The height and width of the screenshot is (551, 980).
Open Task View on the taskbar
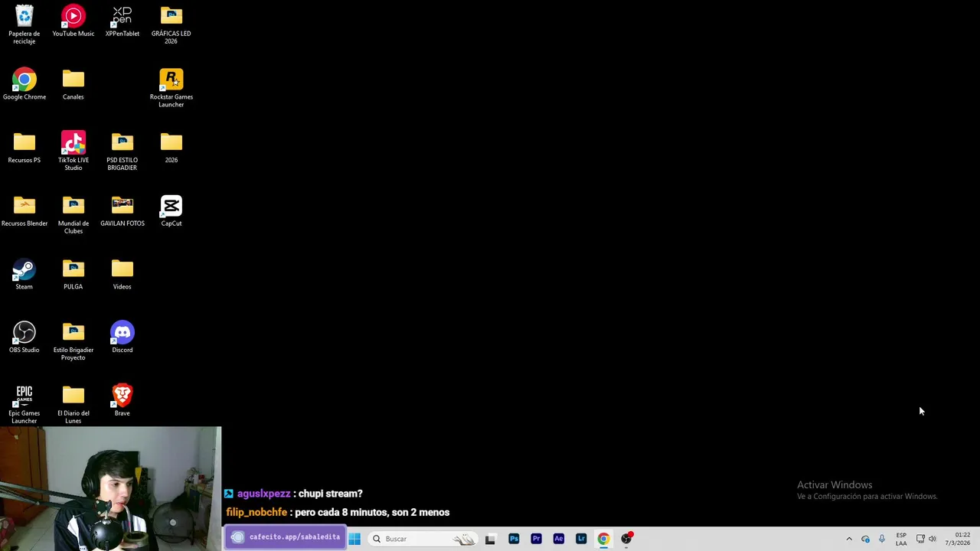490,539
